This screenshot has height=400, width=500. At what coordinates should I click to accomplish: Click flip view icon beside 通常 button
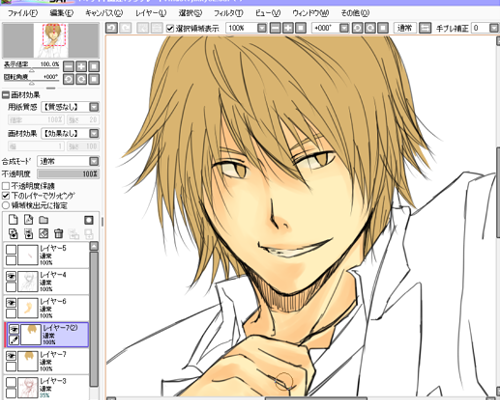pos(425,28)
